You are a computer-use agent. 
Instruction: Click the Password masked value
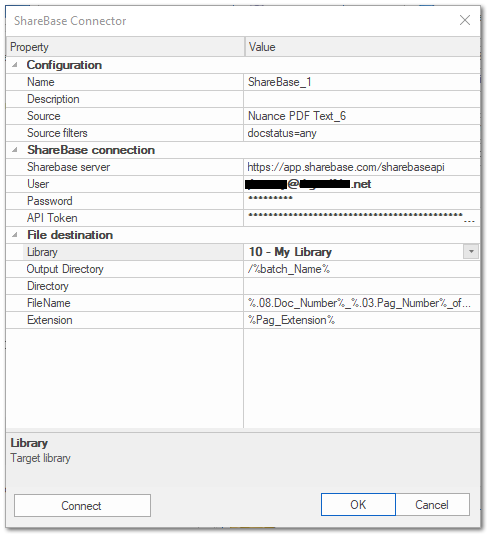pos(362,201)
